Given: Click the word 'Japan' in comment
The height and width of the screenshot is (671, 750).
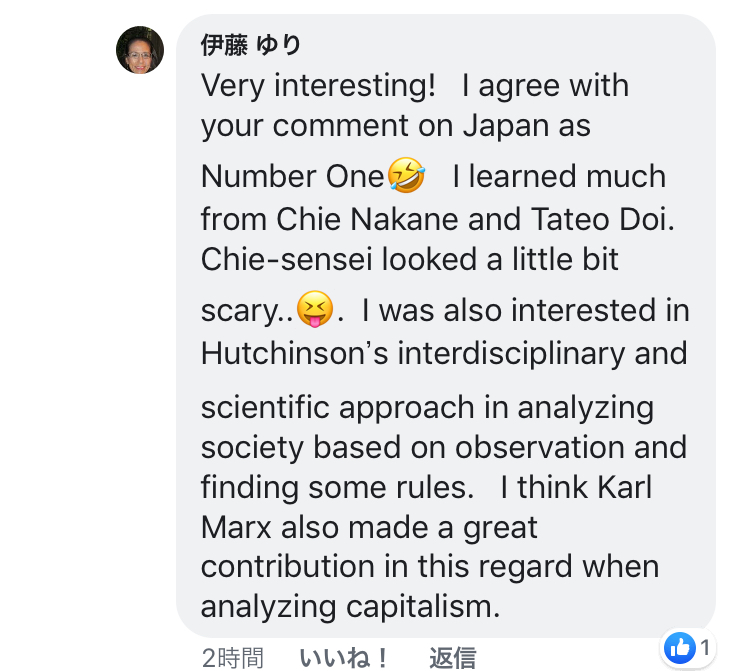Looking at the screenshot, I should pos(506,127).
